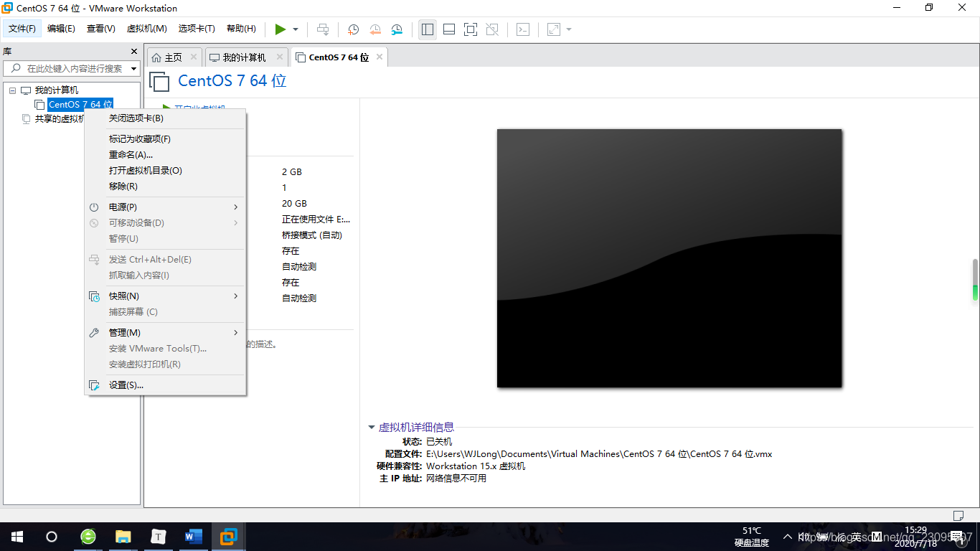980x551 pixels.
Task: Open the Windows Start menu
Action: point(17,537)
